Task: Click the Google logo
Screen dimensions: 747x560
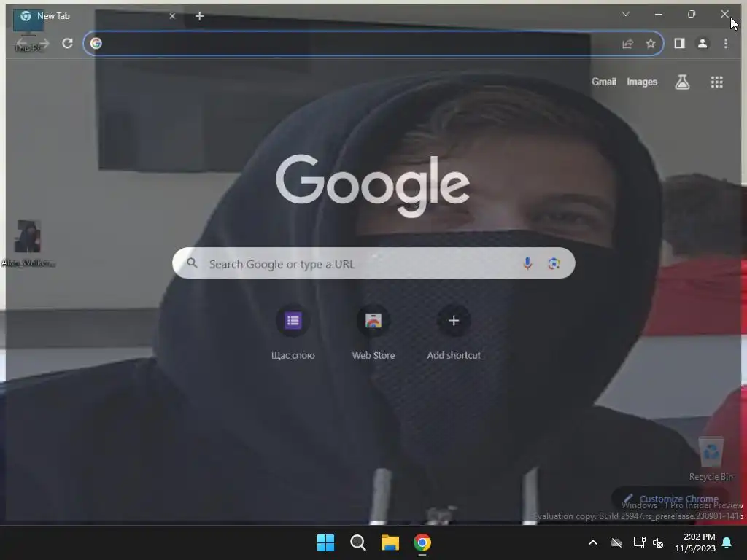Action: click(x=373, y=185)
